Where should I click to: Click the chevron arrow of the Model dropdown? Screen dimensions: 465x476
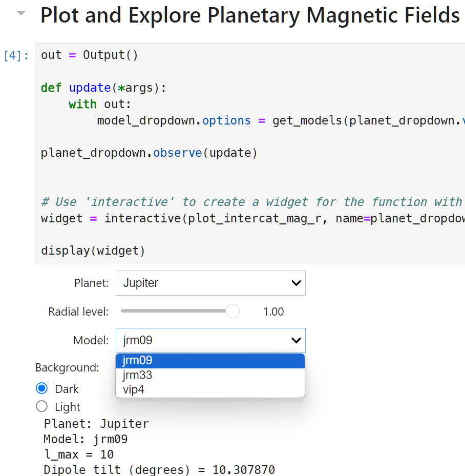tap(296, 340)
